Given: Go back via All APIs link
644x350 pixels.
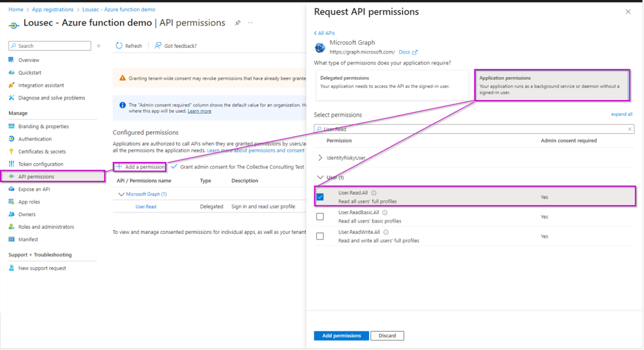Looking at the screenshot, I should tap(325, 33).
